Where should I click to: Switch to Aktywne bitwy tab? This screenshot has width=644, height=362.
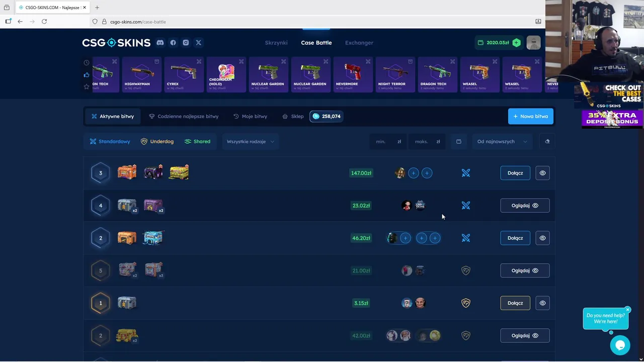(113, 116)
